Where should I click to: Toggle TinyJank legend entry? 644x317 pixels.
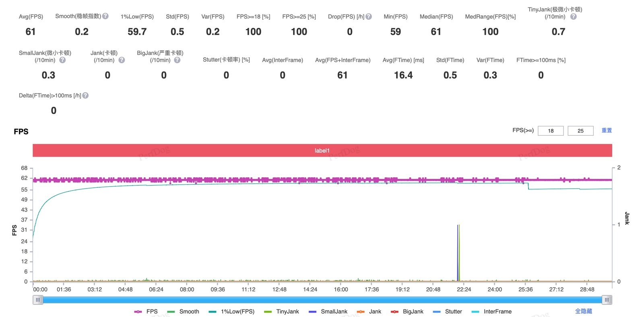(x=282, y=311)
